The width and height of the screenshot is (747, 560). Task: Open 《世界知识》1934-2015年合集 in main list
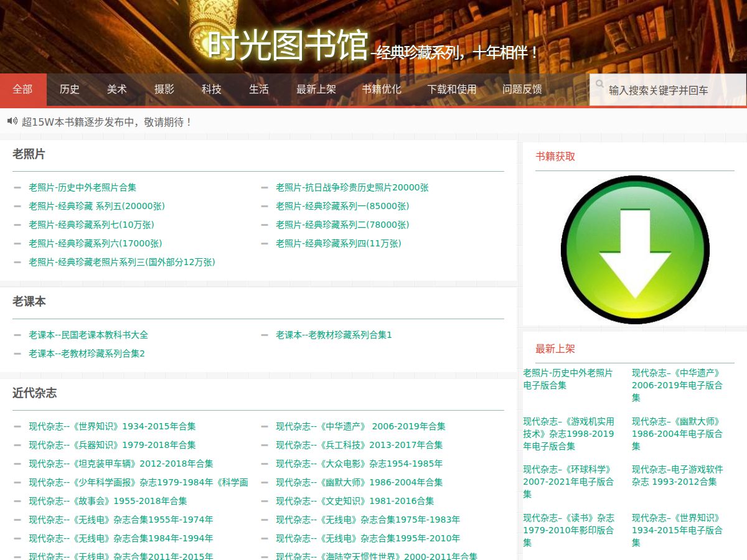click(112, 426)
